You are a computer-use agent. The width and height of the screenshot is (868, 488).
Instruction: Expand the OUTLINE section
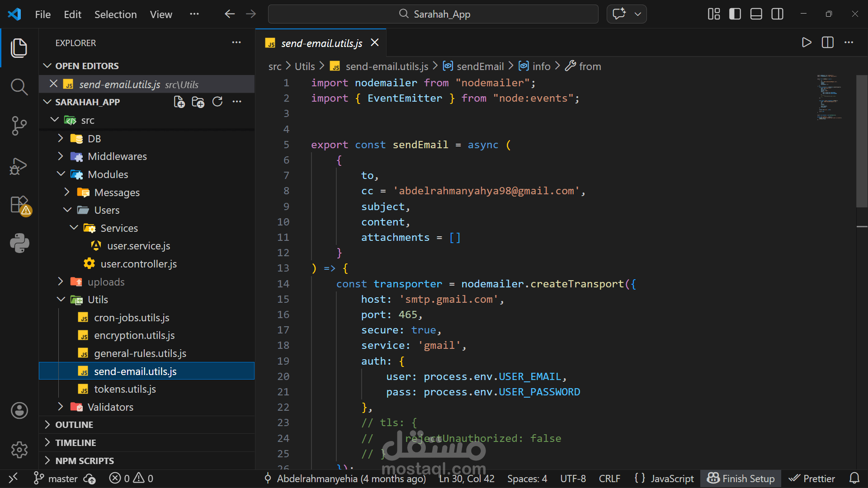click(x=74, y=425)
